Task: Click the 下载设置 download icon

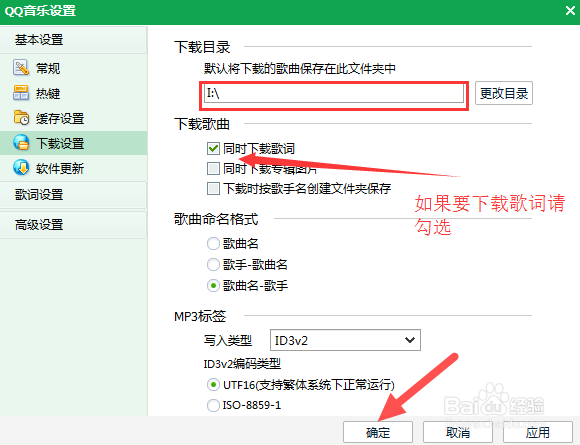Action: point(21,142)
